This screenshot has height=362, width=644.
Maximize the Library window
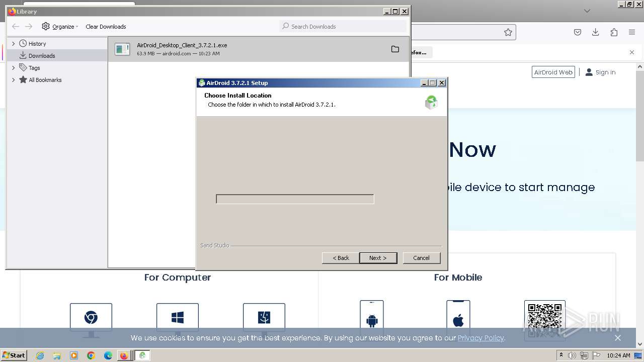pyautogui.click(x=395, y=11)
